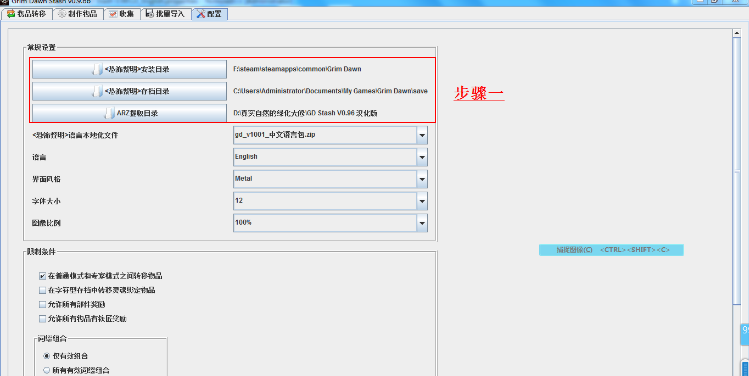Choose the ARZ extraction directory button

point(129,113)
